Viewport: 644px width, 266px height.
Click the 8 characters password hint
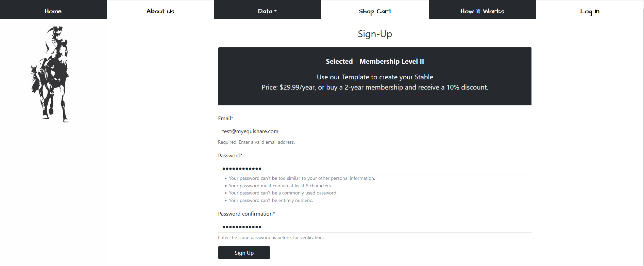tap(280, 186)
